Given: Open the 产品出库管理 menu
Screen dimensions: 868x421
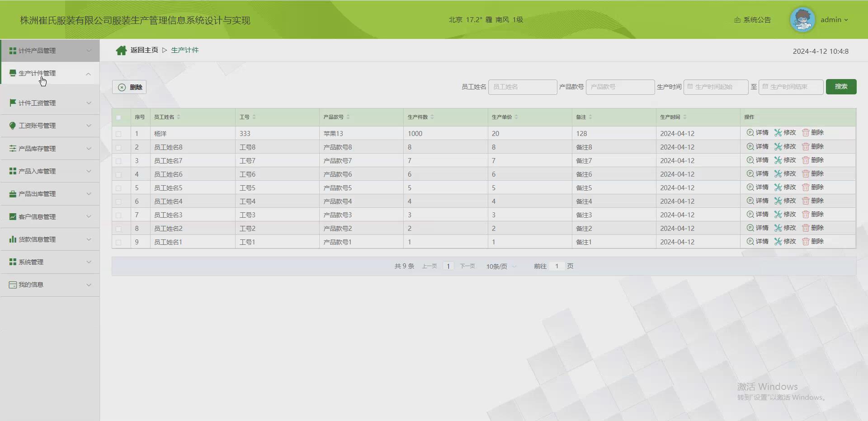Looking at the screenshot, I should click(x=50, y=194).
